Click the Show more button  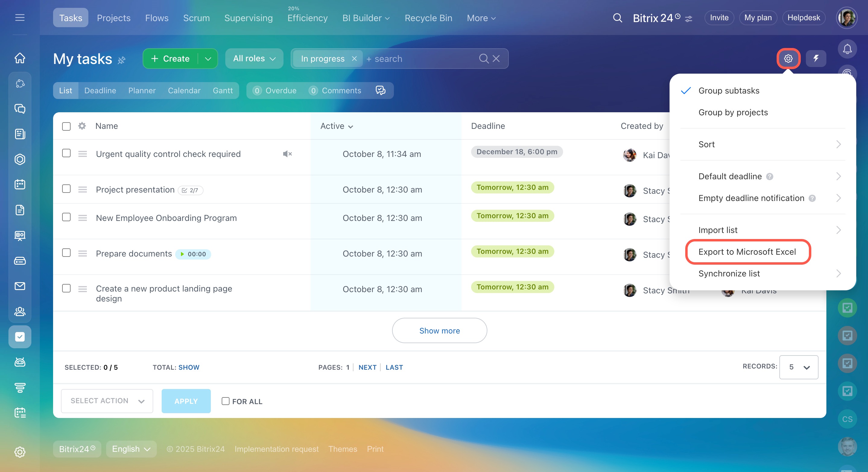439,331
